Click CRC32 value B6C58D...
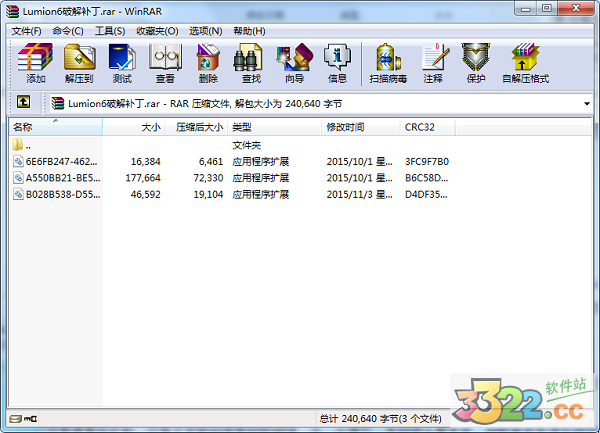This screenshot has height=433, width=600. click(x=426, y=178)
